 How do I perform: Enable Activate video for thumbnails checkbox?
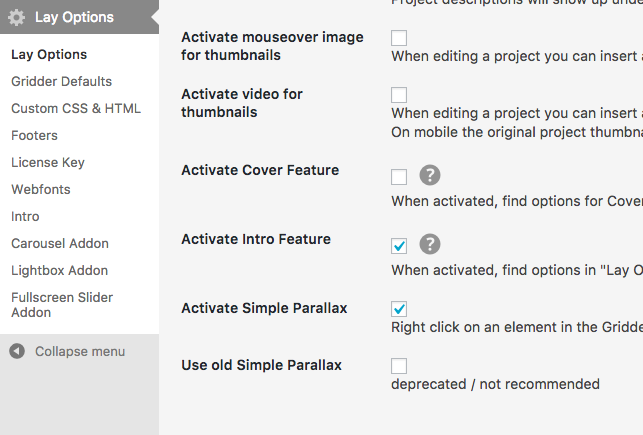[x=399, y=95]
